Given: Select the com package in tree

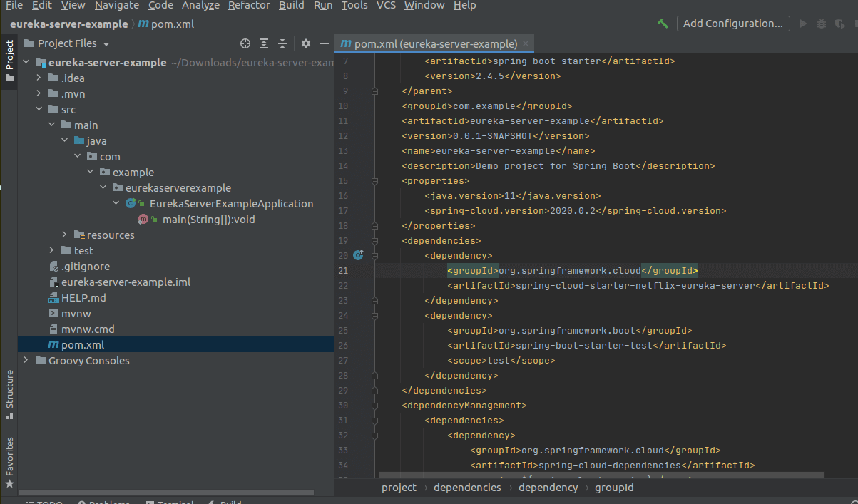Looking at the screenshot, I should click(x=110, y=157).
